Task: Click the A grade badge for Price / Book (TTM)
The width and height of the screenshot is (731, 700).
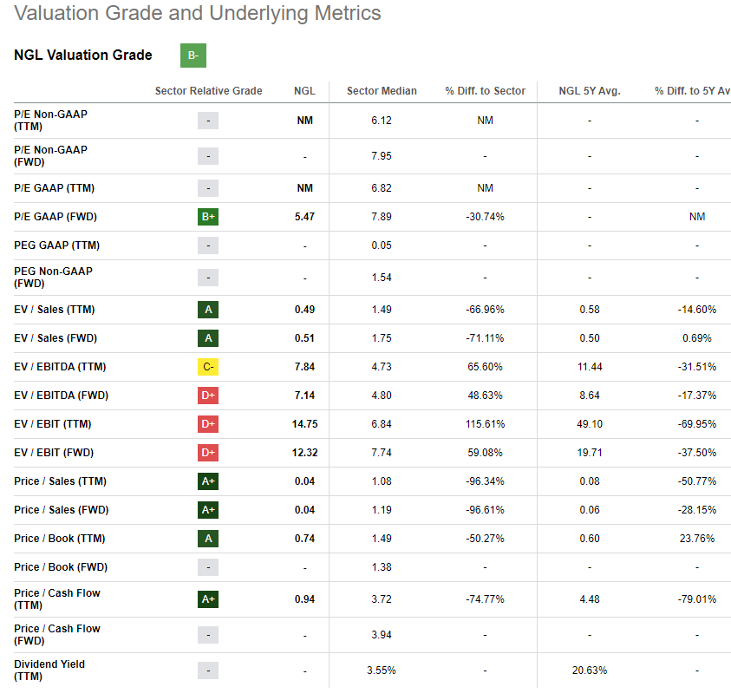Action: tap(208, 539)
